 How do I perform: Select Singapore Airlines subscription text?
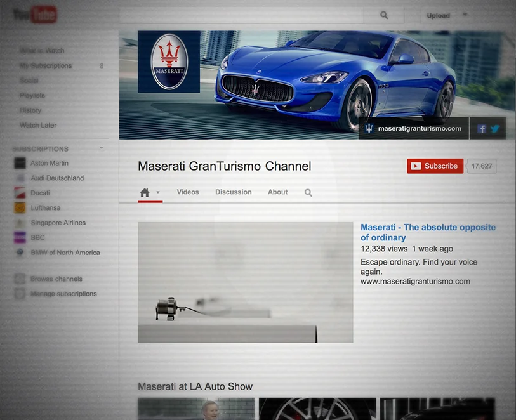(x=58, y=223)
